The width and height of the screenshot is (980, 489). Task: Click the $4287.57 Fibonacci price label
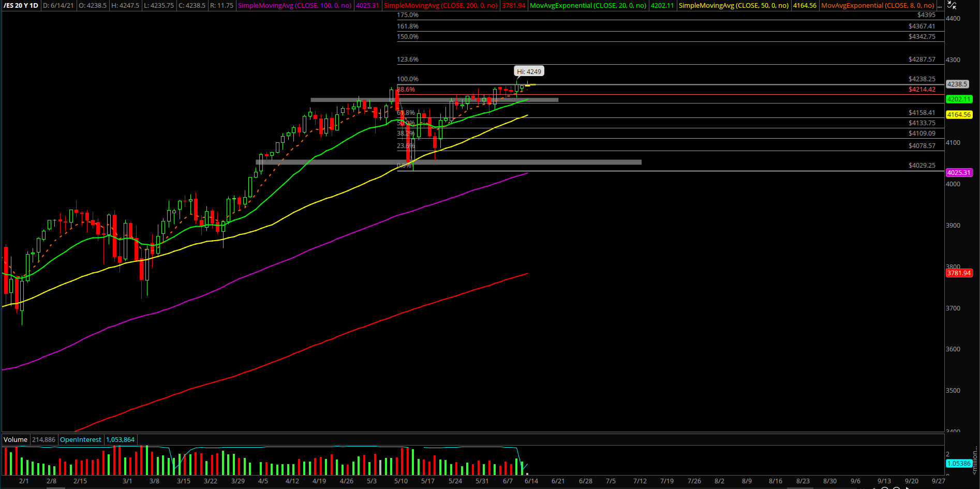(x=922, y=60)
